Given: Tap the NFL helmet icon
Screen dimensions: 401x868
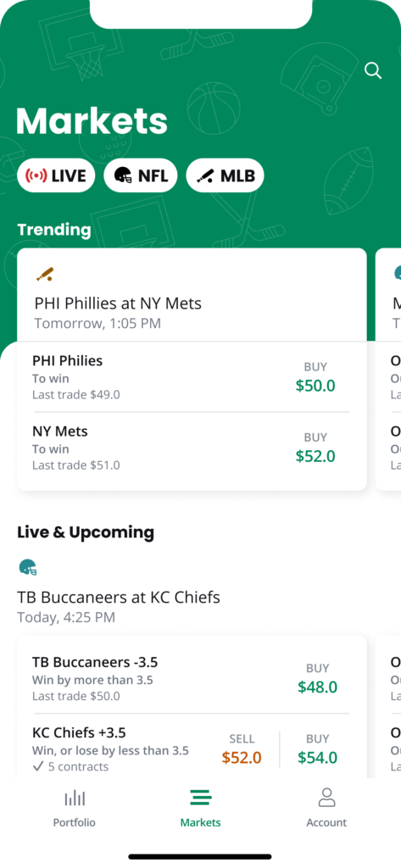Looking at the screenshot, I should tap(123, 176).
